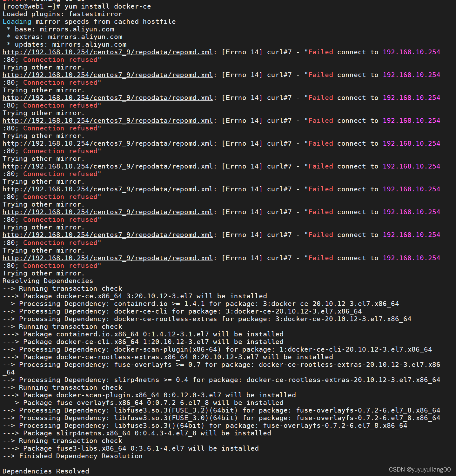Click 'Package slirp4netns.x86_64 0:0.4.3-4.el7_8' line
This screenshot has height=476, width=456.
coord(137,433)
